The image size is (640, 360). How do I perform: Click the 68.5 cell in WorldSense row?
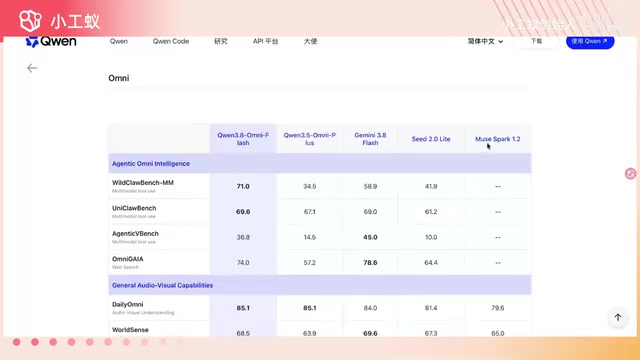[x=243, y=333]
